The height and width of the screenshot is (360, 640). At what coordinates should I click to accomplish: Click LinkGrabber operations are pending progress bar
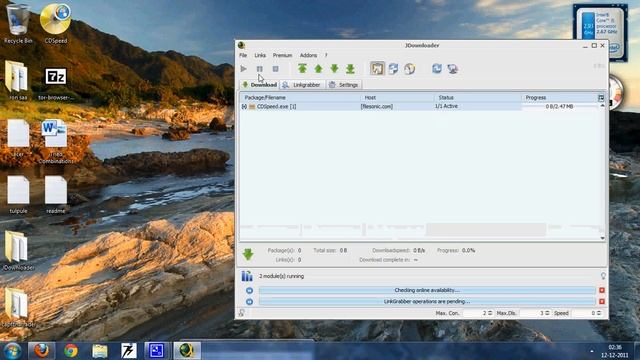pos(427,302)
